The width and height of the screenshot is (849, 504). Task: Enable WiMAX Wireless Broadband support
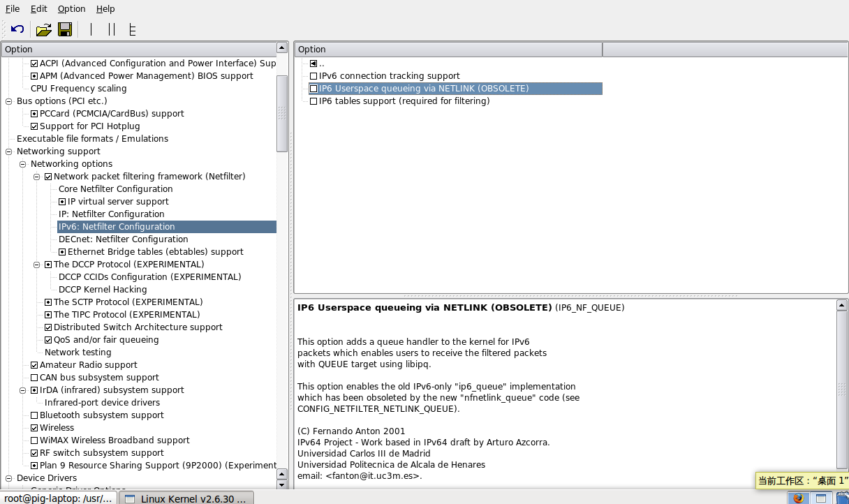tap(34, 440)
